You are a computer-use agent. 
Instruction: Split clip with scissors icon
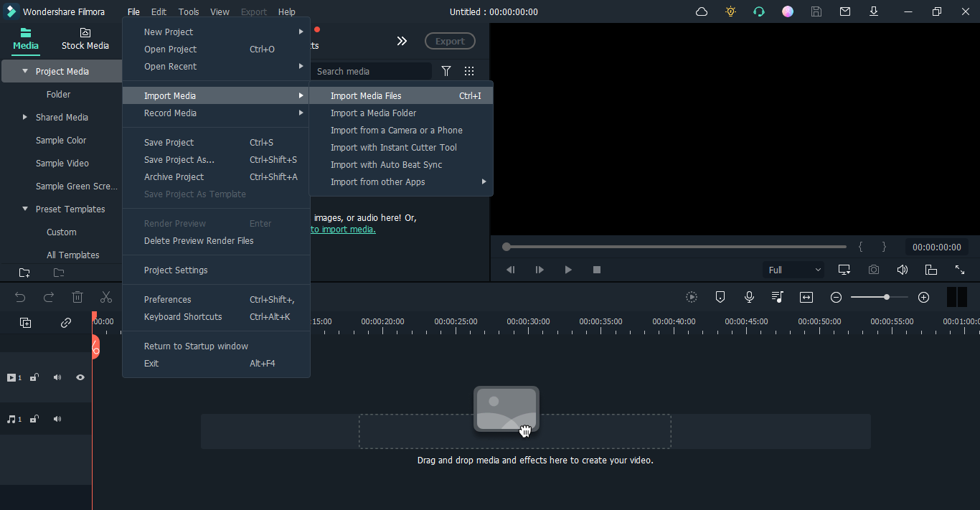pos(106,297)
